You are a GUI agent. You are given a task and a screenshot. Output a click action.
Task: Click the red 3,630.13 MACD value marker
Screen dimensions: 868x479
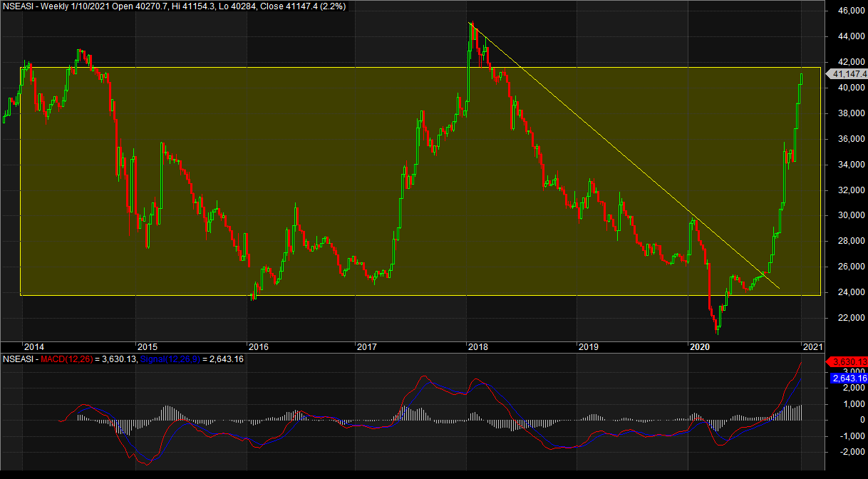point(847,363)
